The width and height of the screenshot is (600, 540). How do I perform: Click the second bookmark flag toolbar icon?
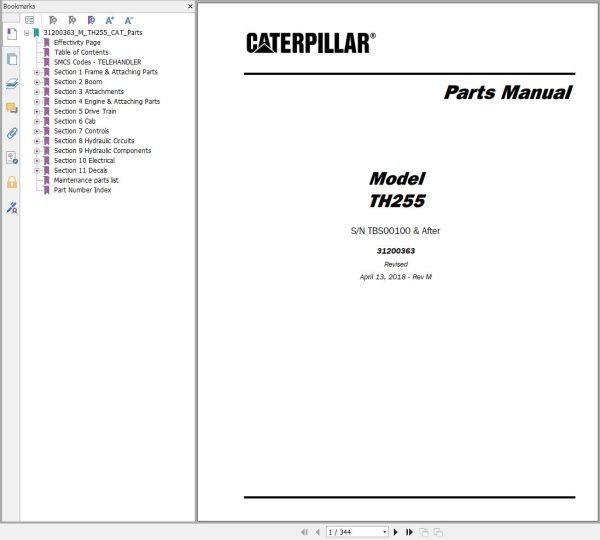(72, 20)
